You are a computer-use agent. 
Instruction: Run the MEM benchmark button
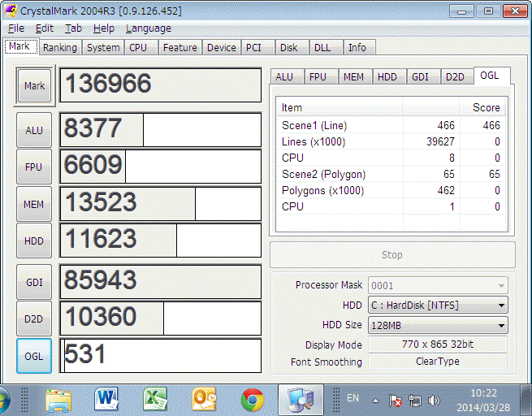pyautogui.click(x=34, y=204)
